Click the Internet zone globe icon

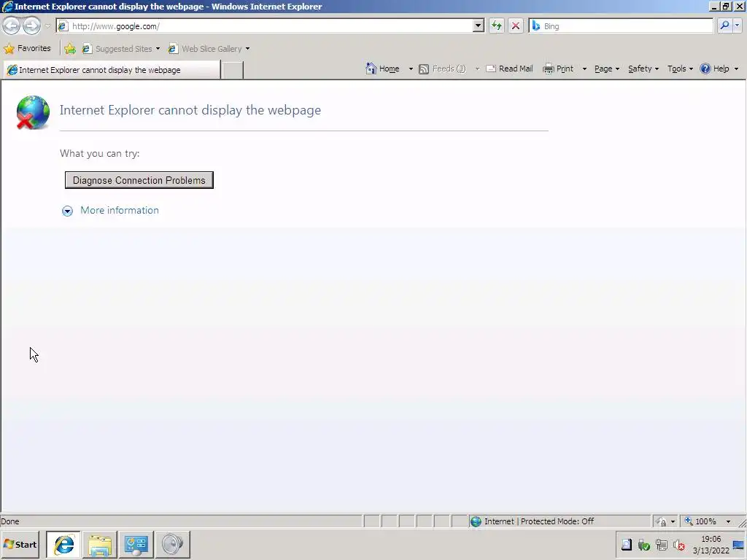point(476,521)
